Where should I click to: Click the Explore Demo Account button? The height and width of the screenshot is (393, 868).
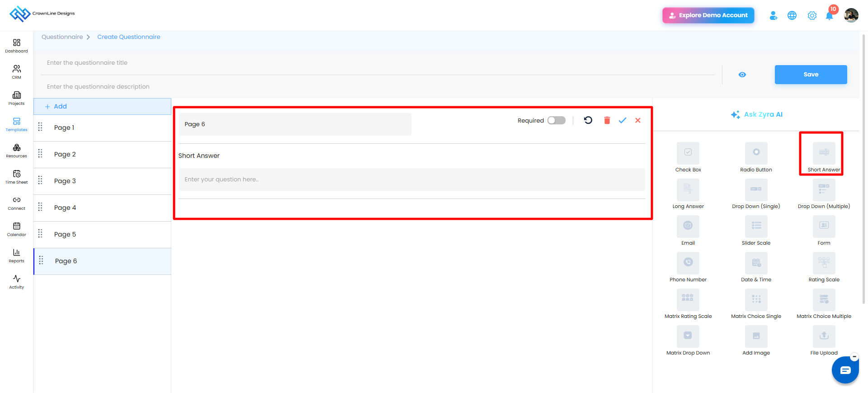tap(708, 15)
